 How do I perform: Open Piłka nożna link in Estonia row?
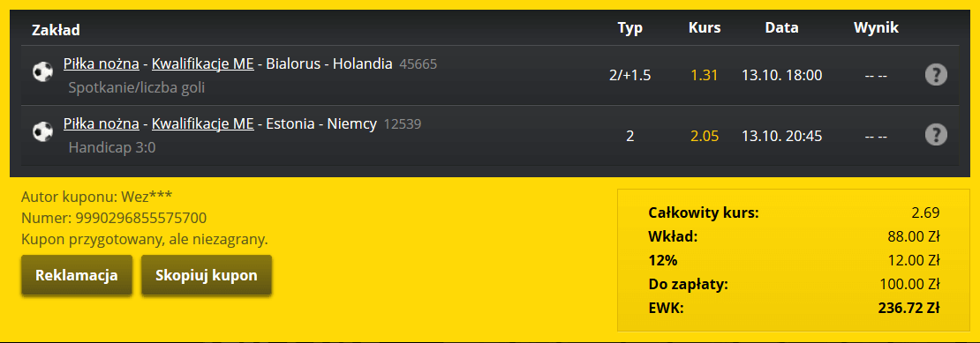(x=102, y=124)
